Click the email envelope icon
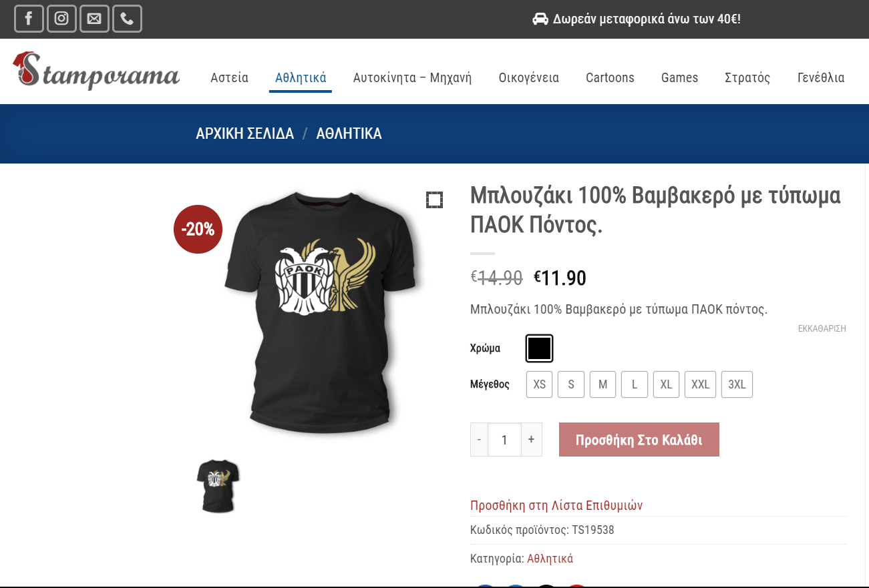The width and height of the screenshot is (869, 588). pyautogui.click(x=94, y=19)
